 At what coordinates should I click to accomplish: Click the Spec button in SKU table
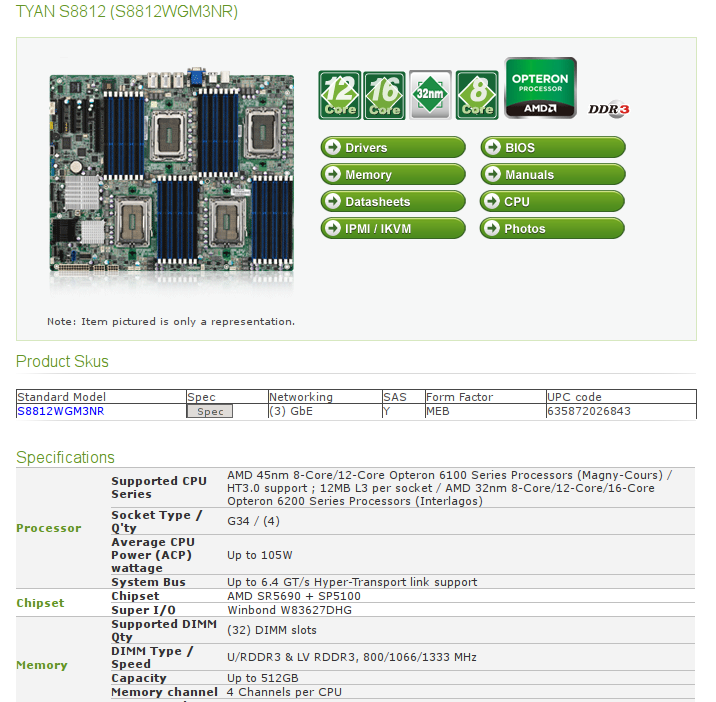pyautogui.click(x=210, y=411)
